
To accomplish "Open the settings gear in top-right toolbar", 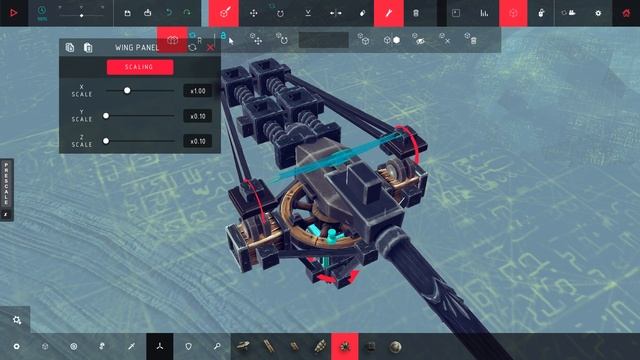I will pos(598,13).
